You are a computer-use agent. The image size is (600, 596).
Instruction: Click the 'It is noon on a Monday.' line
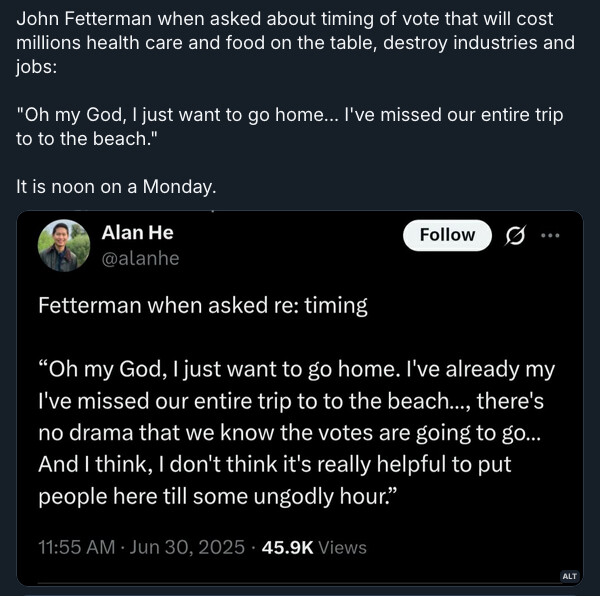point(116,187)
